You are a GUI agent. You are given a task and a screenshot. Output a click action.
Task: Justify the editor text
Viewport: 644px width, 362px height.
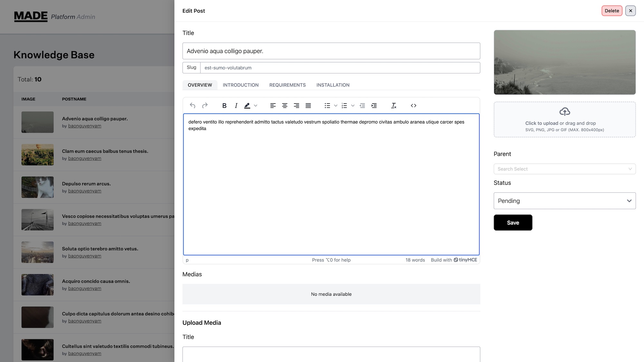(308, 106)
